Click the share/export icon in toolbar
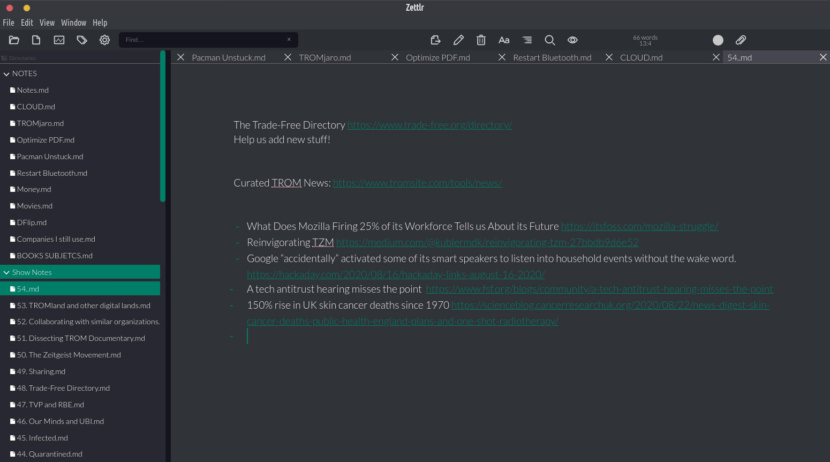 435,40
